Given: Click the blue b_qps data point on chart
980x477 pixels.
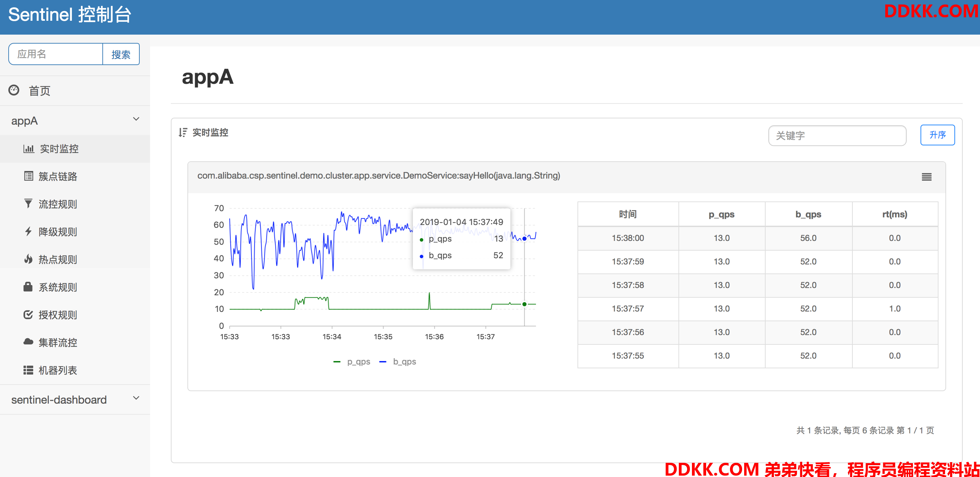Looking at the screenshot, I should point(524,238).
